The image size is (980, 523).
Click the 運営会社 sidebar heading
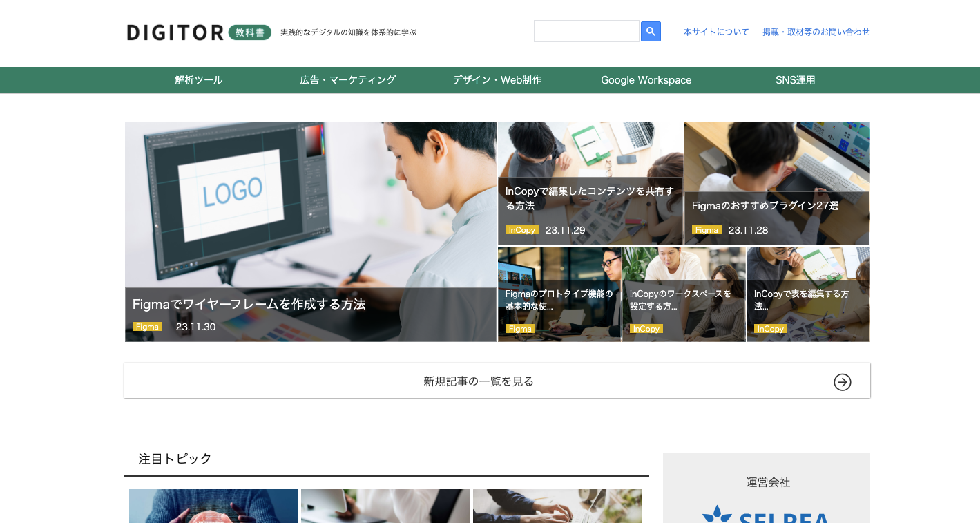pyautogui.click(x=768, y=482)
